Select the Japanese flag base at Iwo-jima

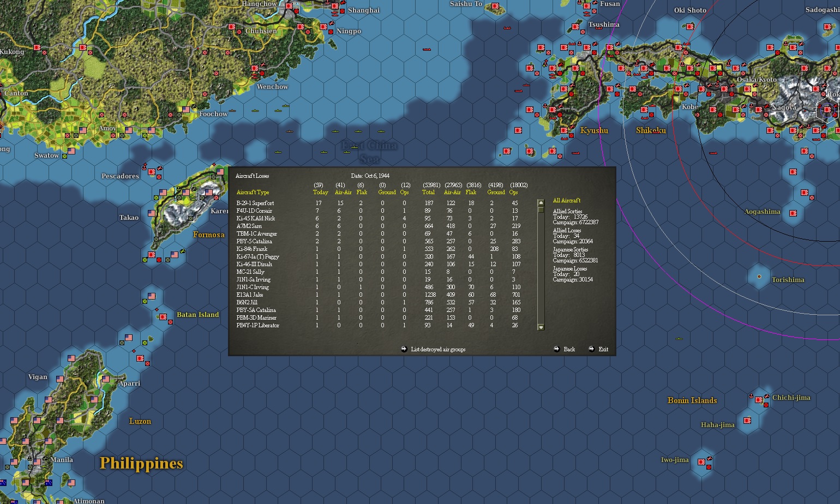pyautogui.click(x=701, y=462)
